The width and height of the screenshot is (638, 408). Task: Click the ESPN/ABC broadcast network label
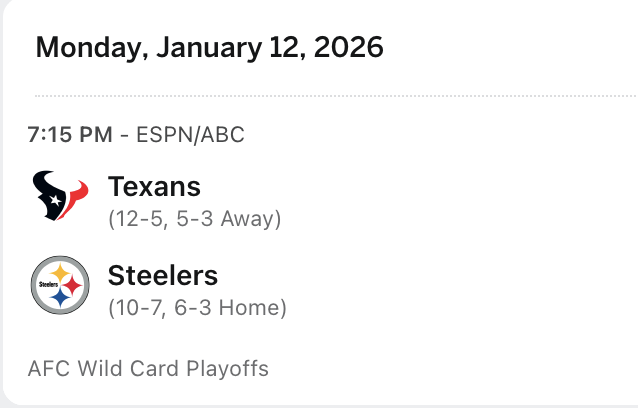(x=183, y=134)
